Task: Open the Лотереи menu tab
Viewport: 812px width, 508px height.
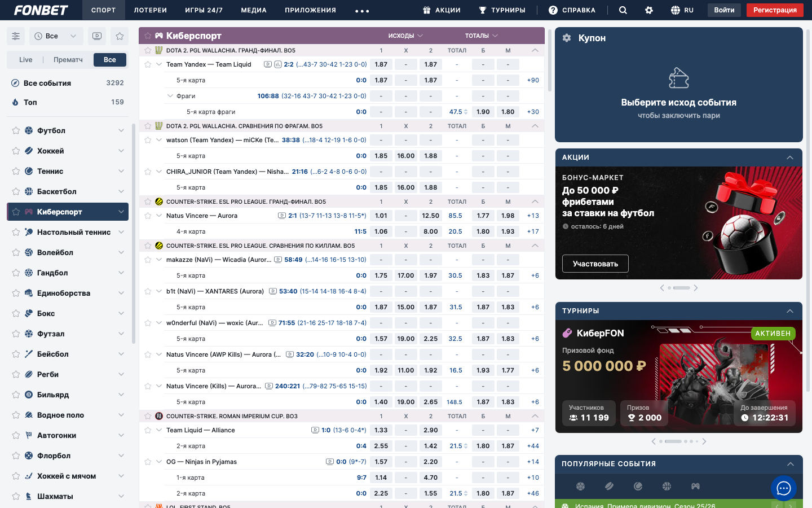Action: click(x=150, y=10)
